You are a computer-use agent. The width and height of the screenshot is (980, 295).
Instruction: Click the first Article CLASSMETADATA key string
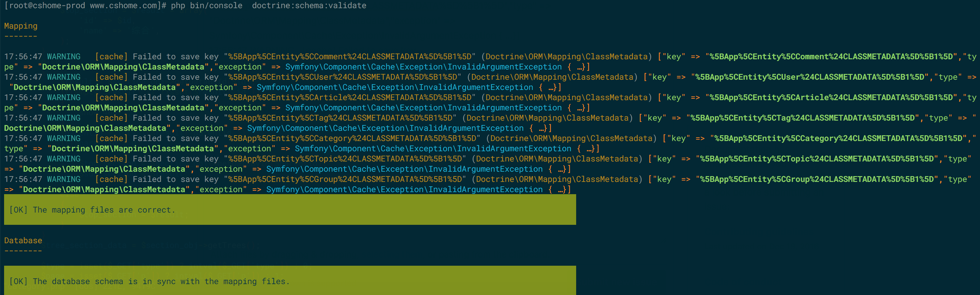[x=350, y=97]
